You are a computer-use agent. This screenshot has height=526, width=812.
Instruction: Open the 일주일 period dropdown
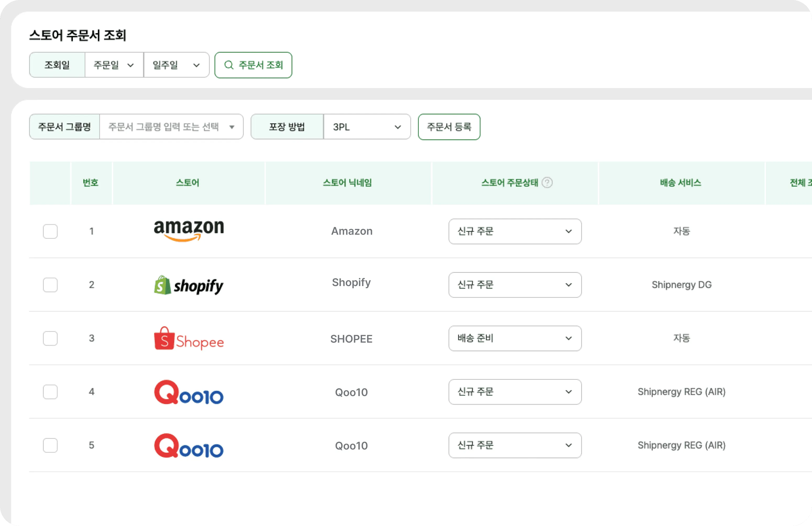click(176, 65)
